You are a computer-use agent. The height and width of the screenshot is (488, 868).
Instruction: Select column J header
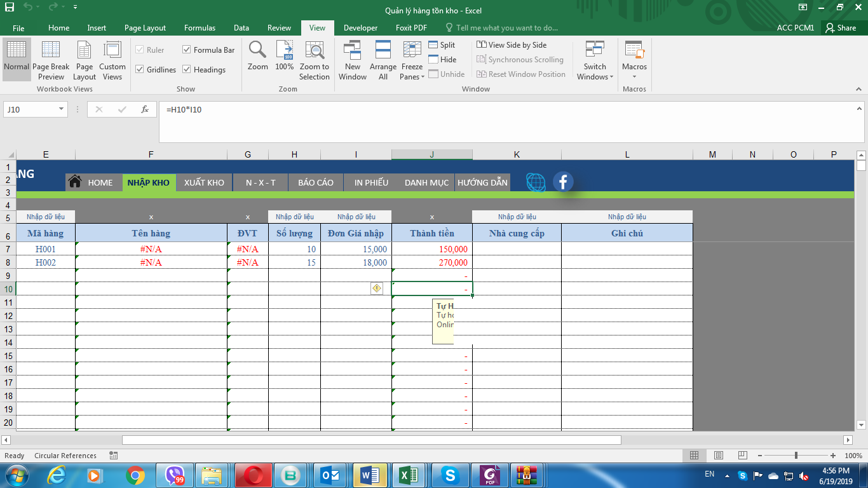click(431, 154)
